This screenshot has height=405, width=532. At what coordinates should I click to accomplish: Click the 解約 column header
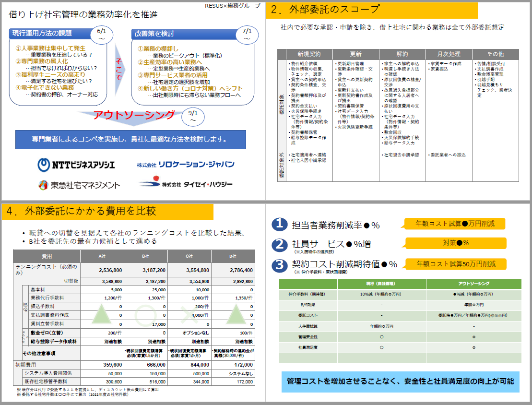pos(402,54)
